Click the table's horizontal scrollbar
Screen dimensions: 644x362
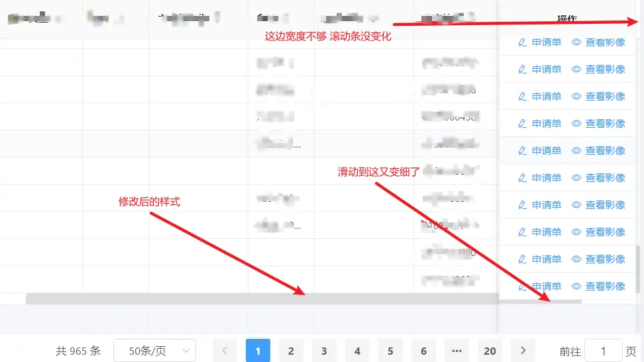[x=262, y=298]
